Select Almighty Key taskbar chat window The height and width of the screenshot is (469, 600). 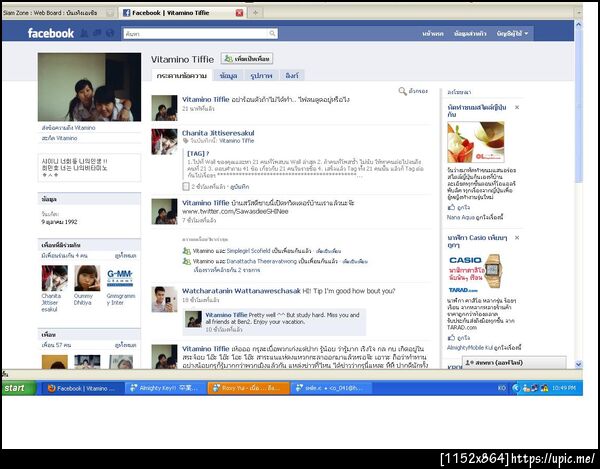[166, 388]
